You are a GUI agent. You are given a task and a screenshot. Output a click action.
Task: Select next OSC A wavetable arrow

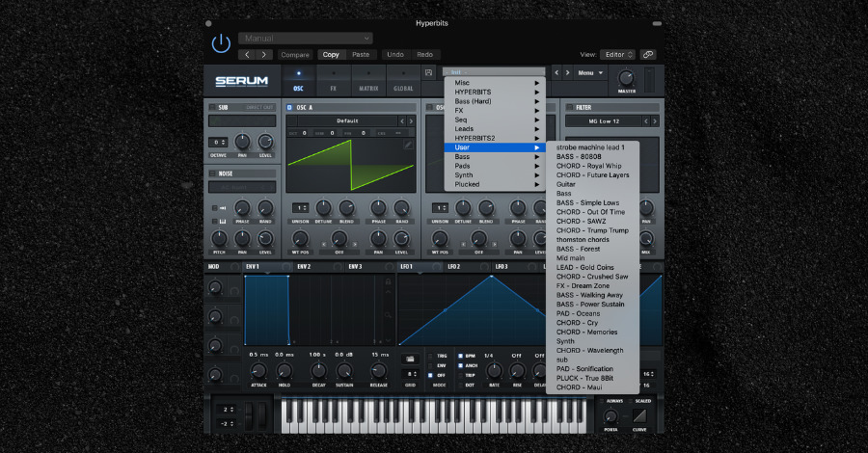(x=411, y=120)
